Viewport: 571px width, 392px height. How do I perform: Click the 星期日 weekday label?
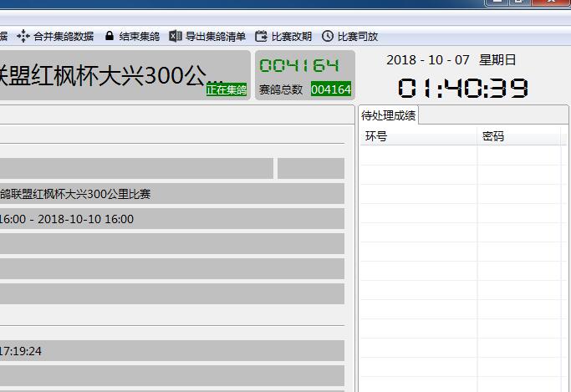pos(497,60)
